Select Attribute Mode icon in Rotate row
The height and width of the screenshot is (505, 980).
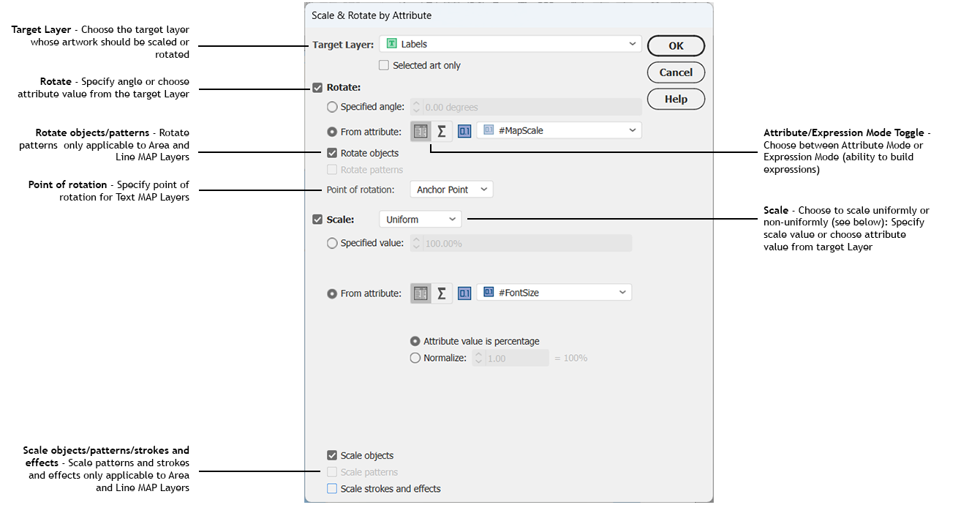click(421, 131)
